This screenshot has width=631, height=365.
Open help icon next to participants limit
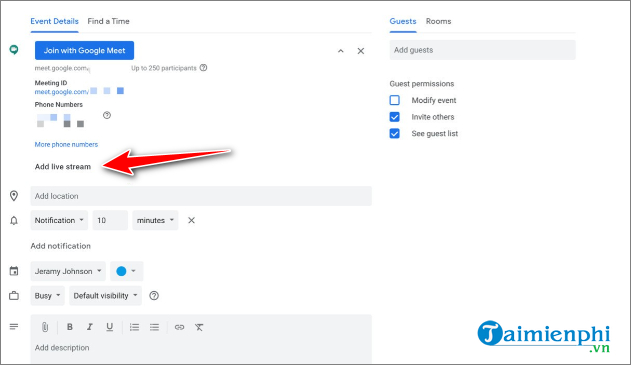pyautogui.click(x=204, y=68)
